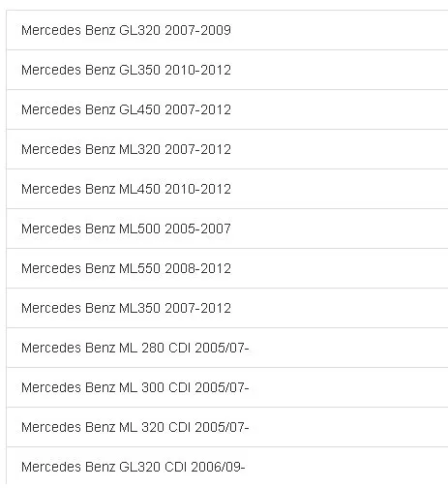Select the Mercedes Benz GL320 2007-2009 row
This screenshot has width=448, height=488.
tap(227, 30)
